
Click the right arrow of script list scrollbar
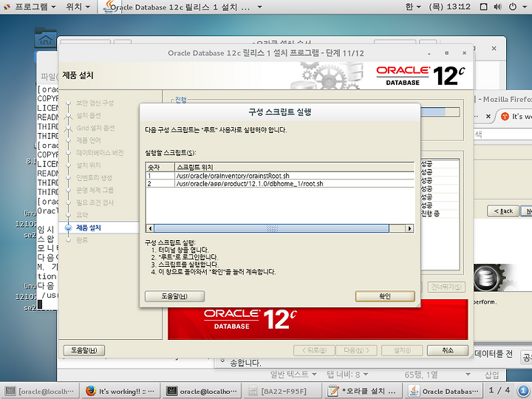click(x=410, y=228)
